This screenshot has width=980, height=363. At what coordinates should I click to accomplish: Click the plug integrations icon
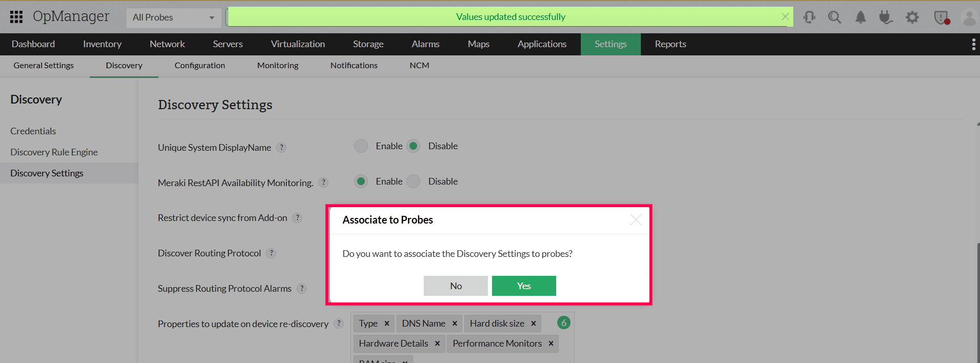[x=886, y=17]
